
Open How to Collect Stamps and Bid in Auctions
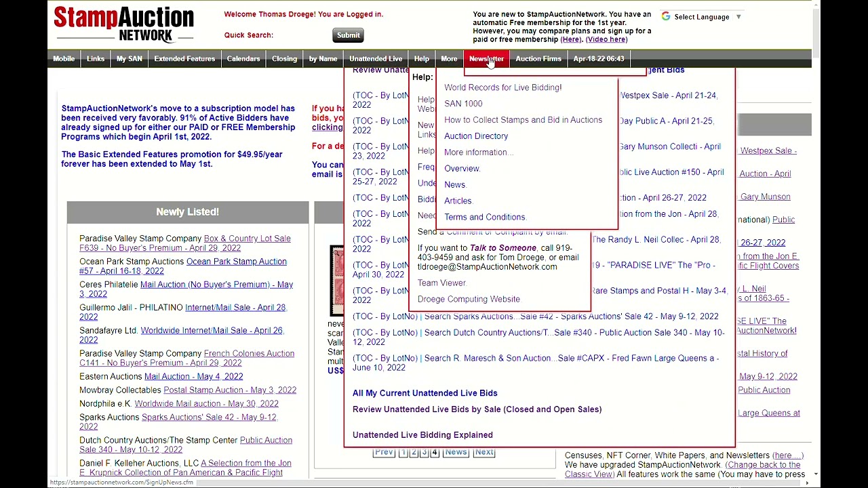point(523,120)
